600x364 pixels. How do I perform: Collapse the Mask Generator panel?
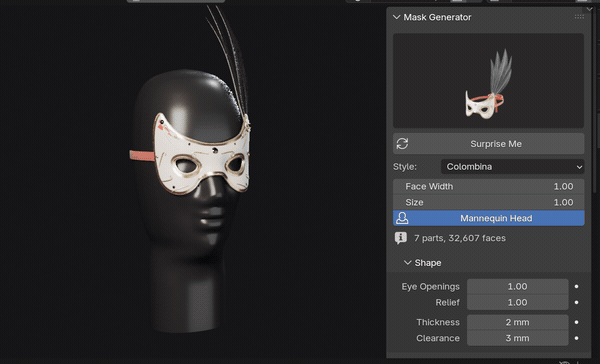tap(396, 17)
